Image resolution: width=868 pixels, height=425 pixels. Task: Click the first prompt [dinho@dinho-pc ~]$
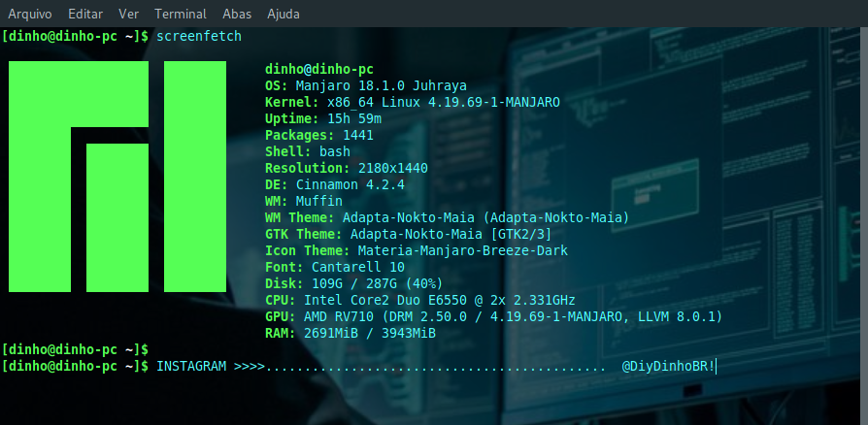[x=76, y=37]
